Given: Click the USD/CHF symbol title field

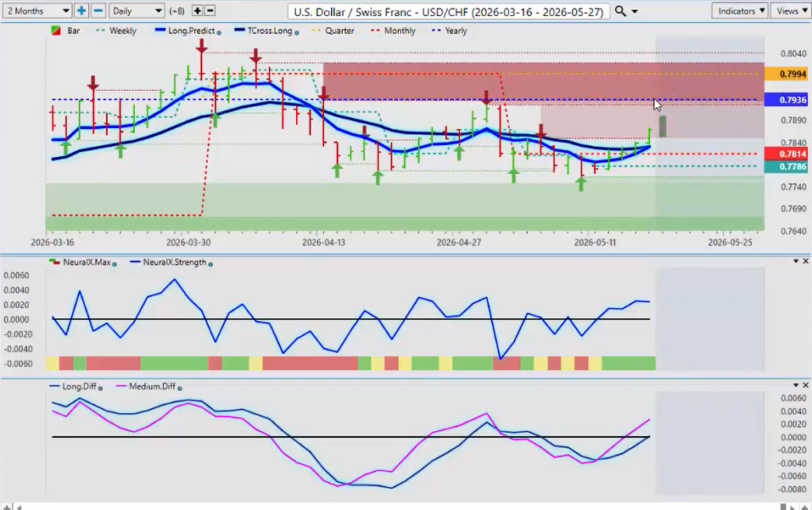Looking at the screenshot, I should (x=449, y=11).
